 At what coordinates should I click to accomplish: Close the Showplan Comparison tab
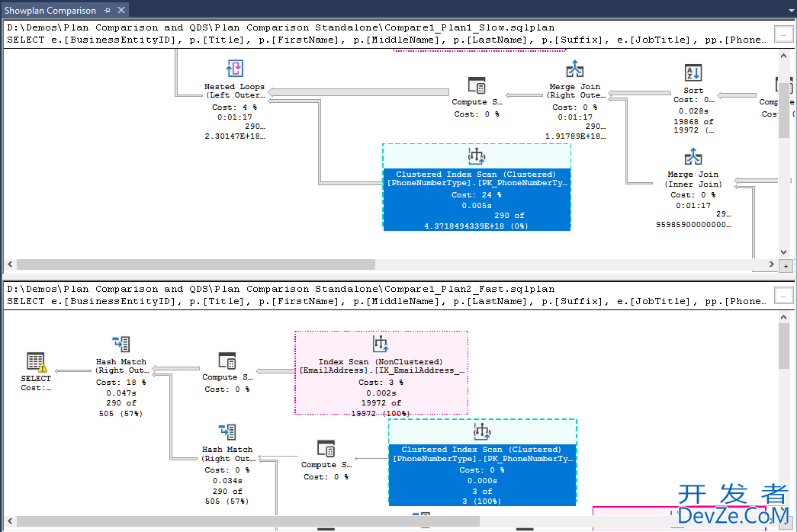[121, 10]
